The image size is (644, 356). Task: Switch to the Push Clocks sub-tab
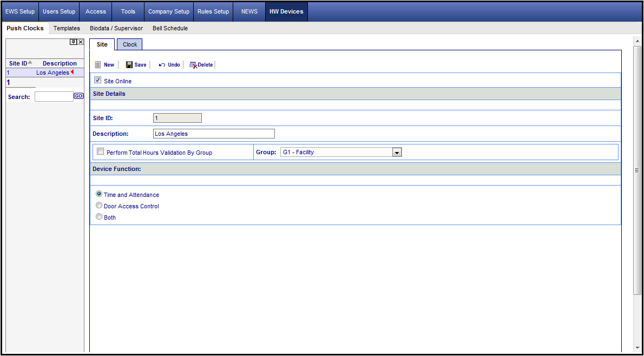25,28
